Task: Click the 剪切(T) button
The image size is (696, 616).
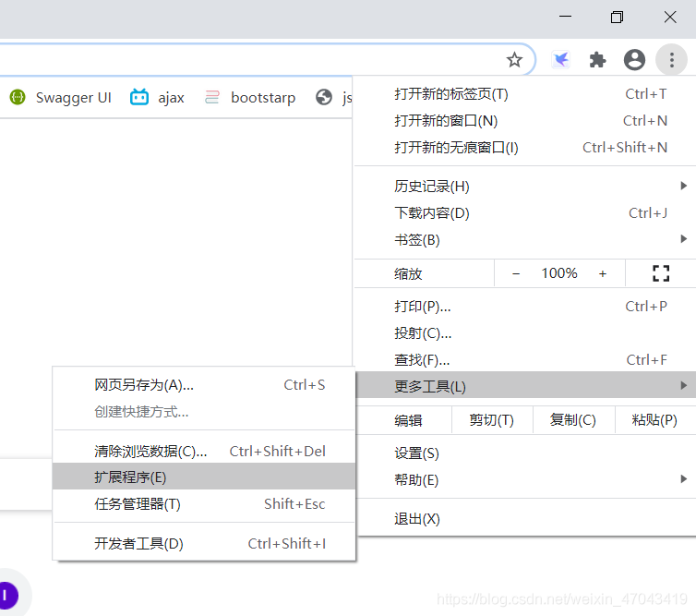Action: coord(492,420)
